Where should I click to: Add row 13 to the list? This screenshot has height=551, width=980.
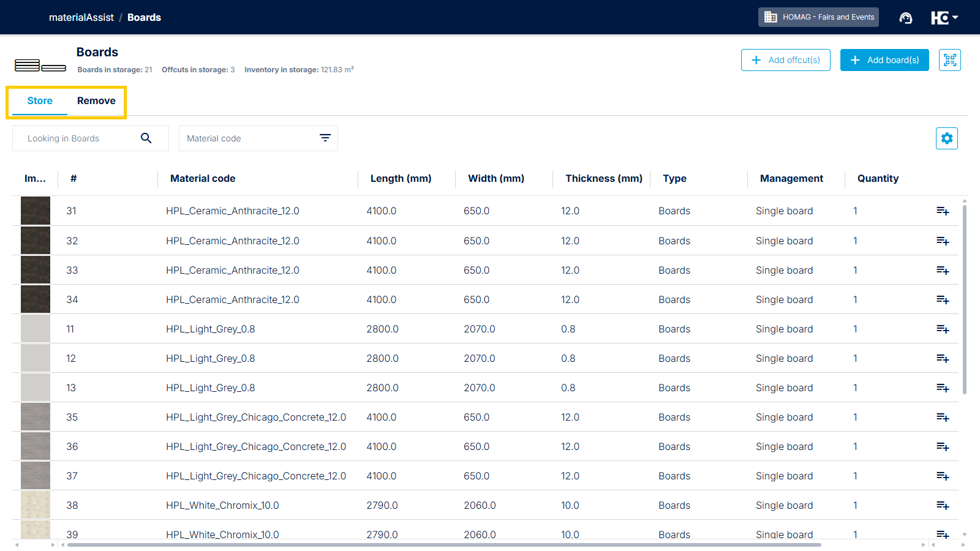point(943,388)
